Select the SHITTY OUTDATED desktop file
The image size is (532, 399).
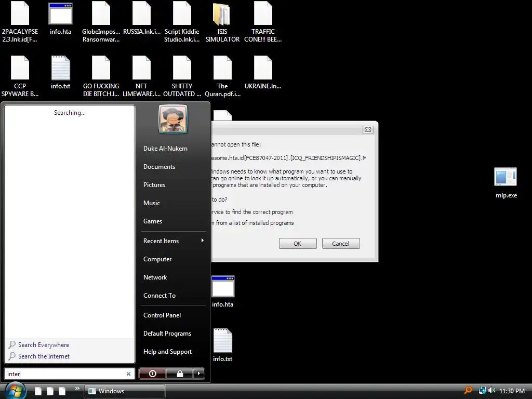182,77
